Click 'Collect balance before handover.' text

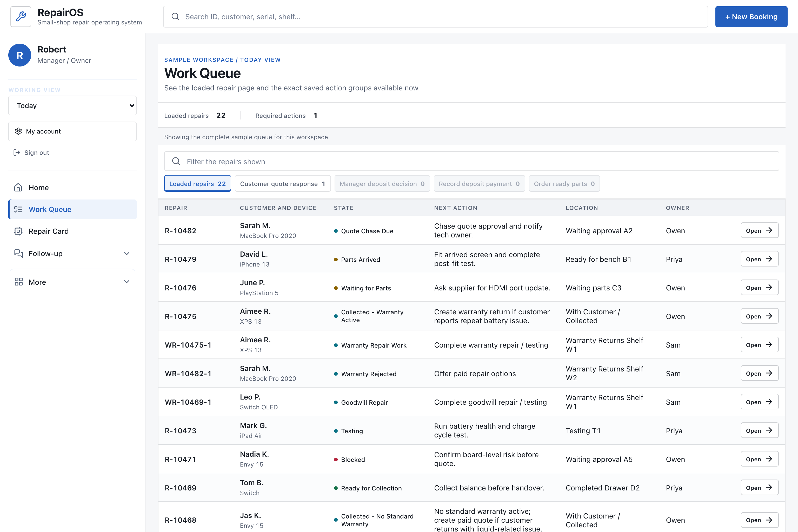[489, 488]
